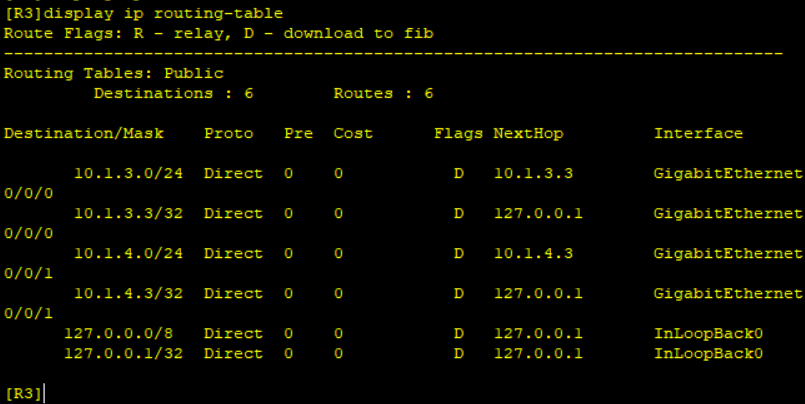Click the Proto column header
The image size is (805, 404).
[228, 133]
